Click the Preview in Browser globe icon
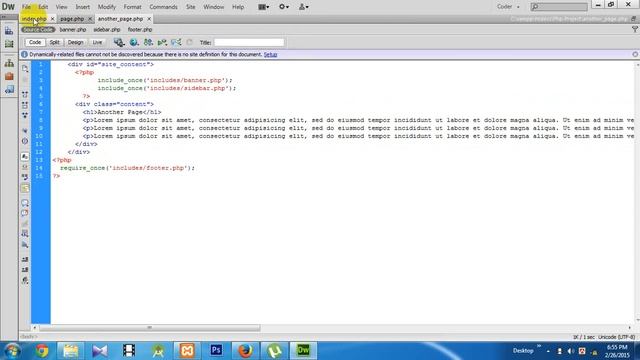 click(x=133, y=42)
